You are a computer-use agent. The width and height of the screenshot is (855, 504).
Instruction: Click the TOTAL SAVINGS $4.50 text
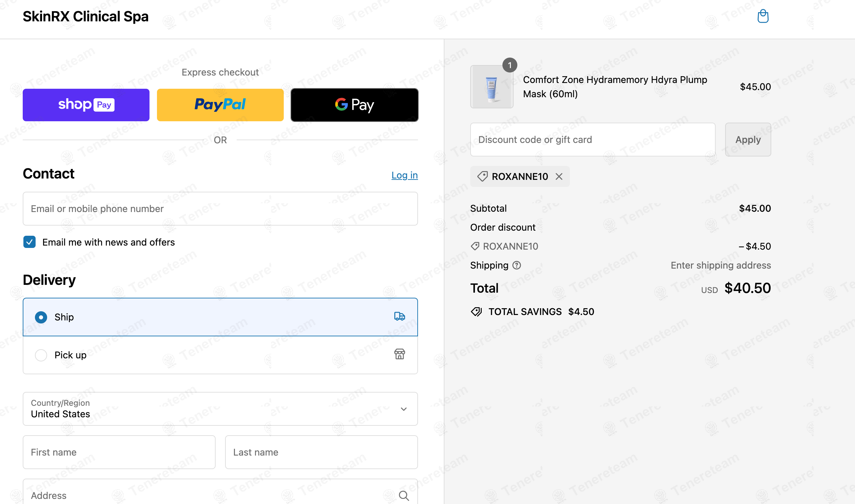click(x=541, y=311)
